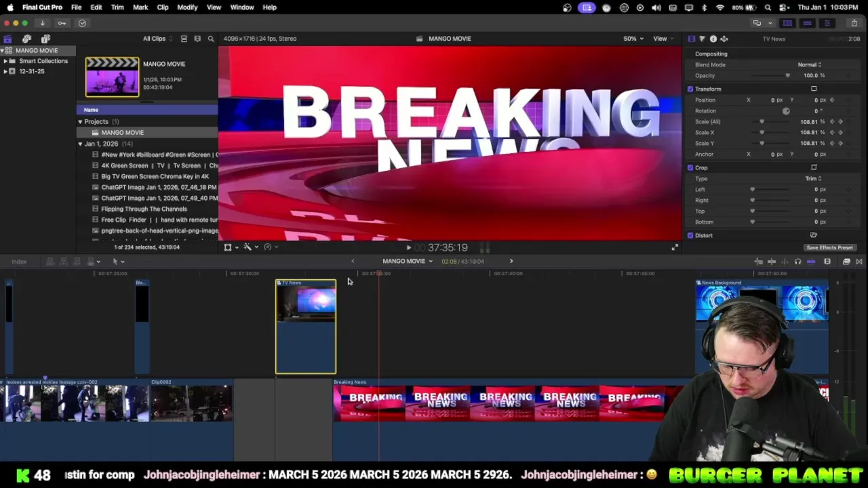Open the File menu

pos(76,7)
